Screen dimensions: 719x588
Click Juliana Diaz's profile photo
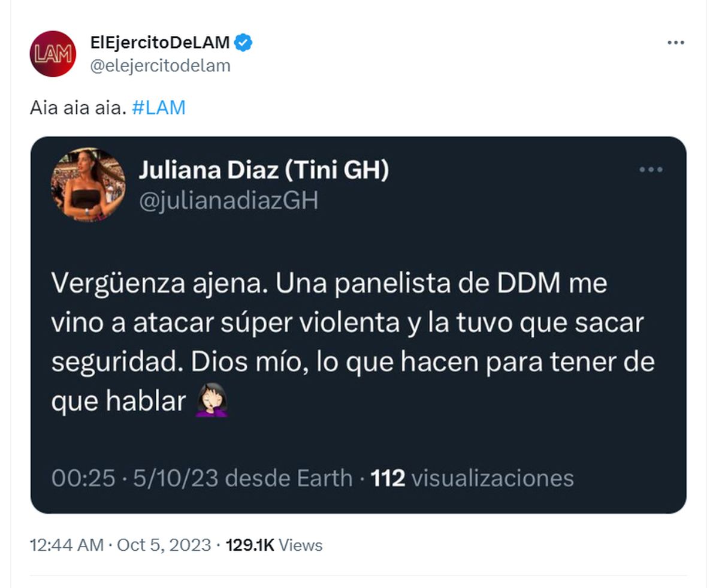88,185
